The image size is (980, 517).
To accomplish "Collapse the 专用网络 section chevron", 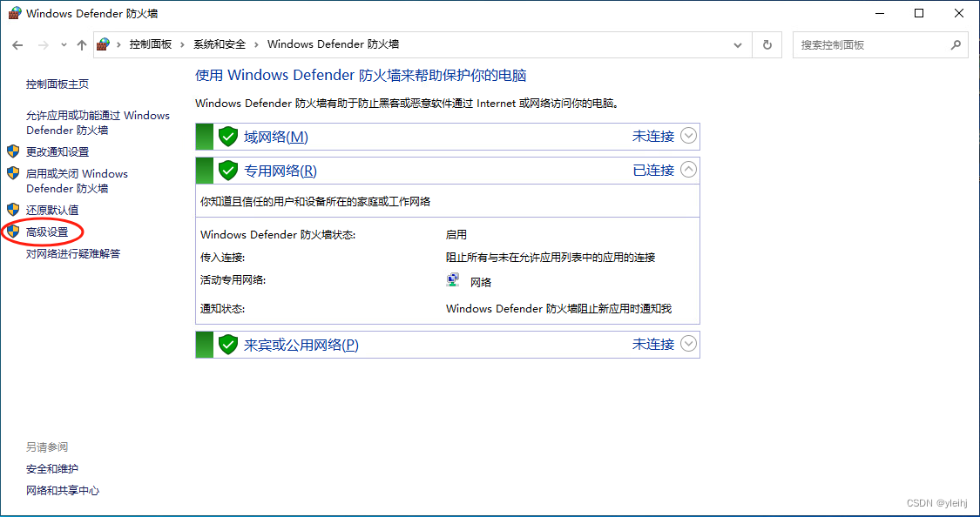I will (688, 169).
